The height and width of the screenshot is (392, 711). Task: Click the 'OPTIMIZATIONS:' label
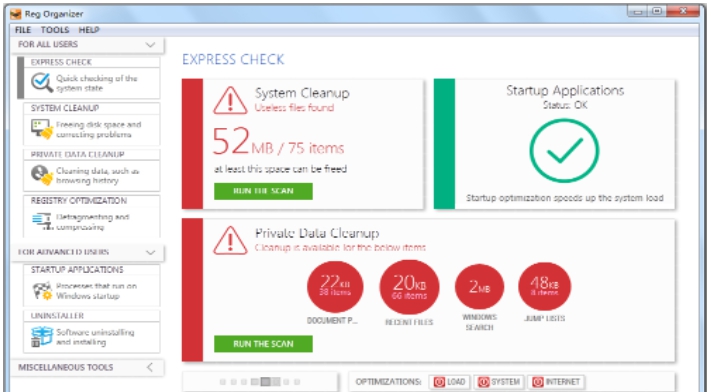tap(388, 382)
